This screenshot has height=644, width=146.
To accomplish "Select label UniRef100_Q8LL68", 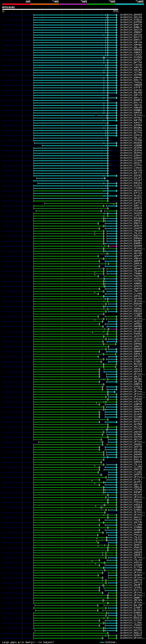I will 131,48.
